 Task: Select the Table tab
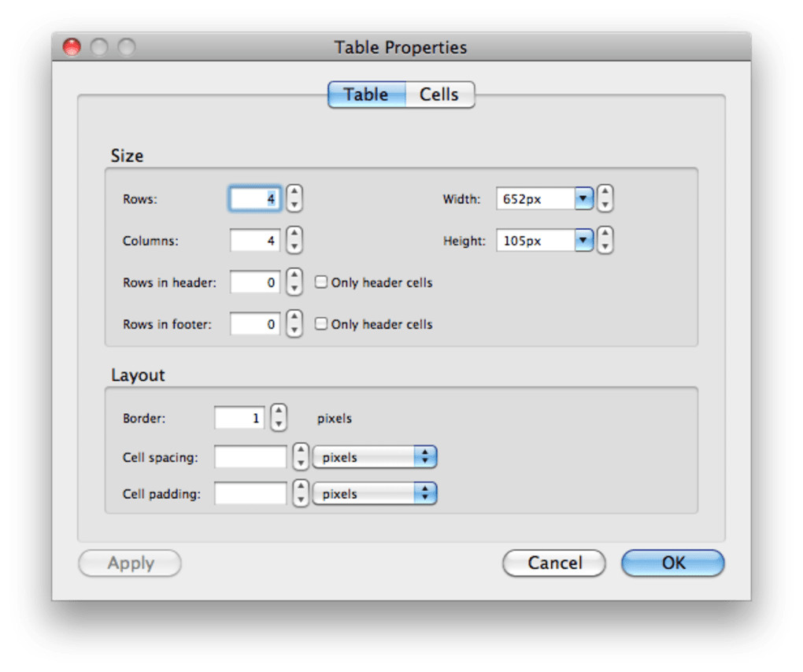366,94
